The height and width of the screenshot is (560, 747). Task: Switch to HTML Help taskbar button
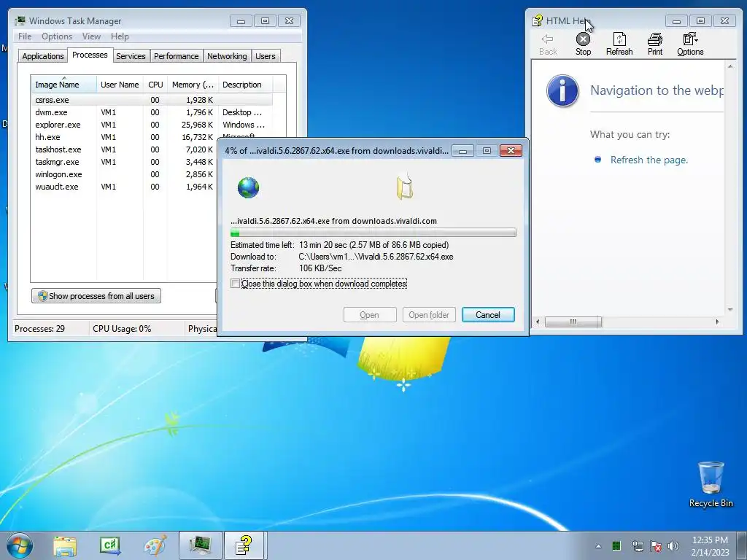click(244, 545)
